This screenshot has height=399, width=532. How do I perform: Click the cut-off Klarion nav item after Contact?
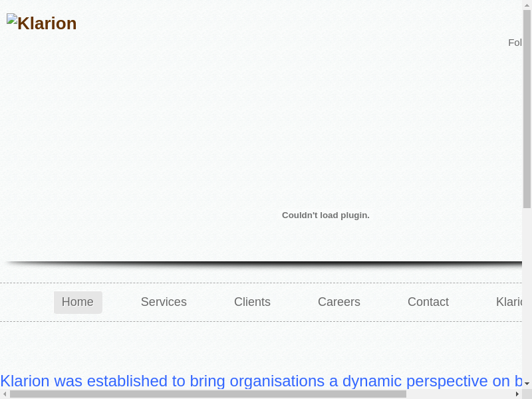509,302
